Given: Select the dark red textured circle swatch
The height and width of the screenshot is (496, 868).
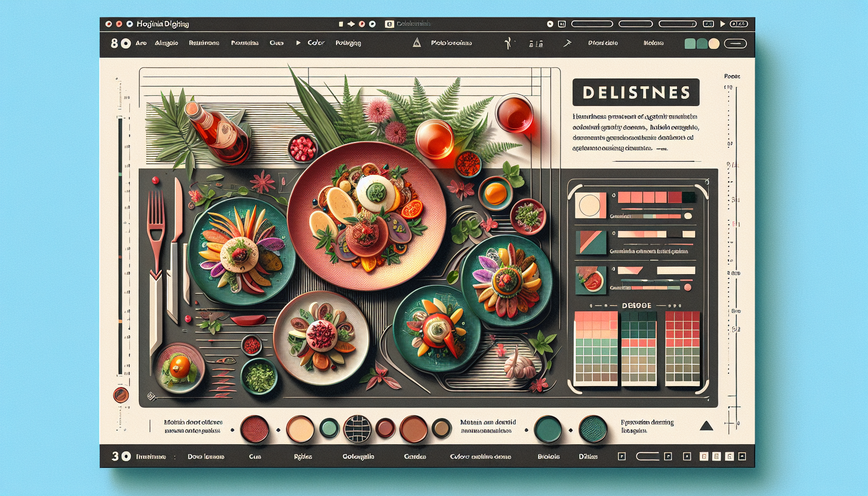Looking at the screenshot, I should pyautogui.click(x=255, y=429).
